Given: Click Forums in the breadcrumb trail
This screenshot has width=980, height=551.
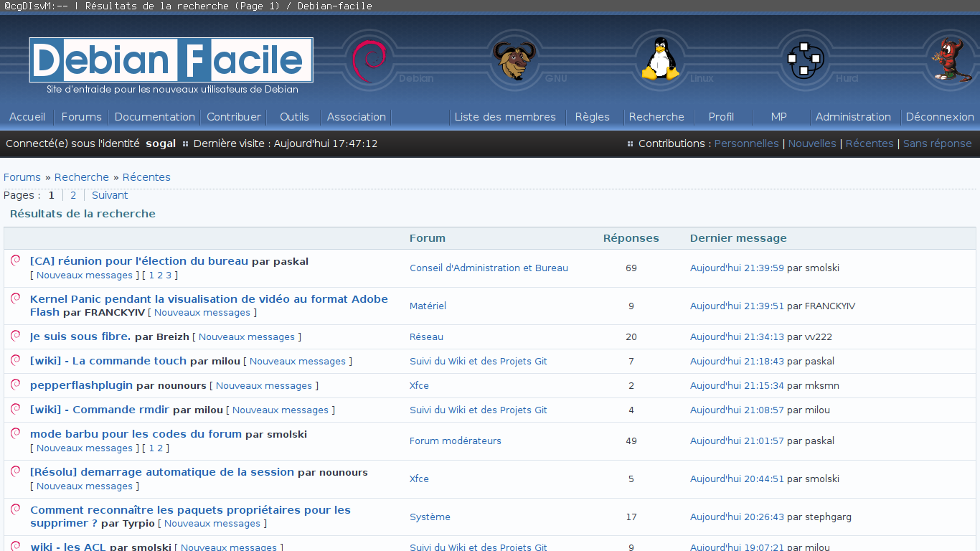Looking at the screenshot, I should tap(22, 177).
